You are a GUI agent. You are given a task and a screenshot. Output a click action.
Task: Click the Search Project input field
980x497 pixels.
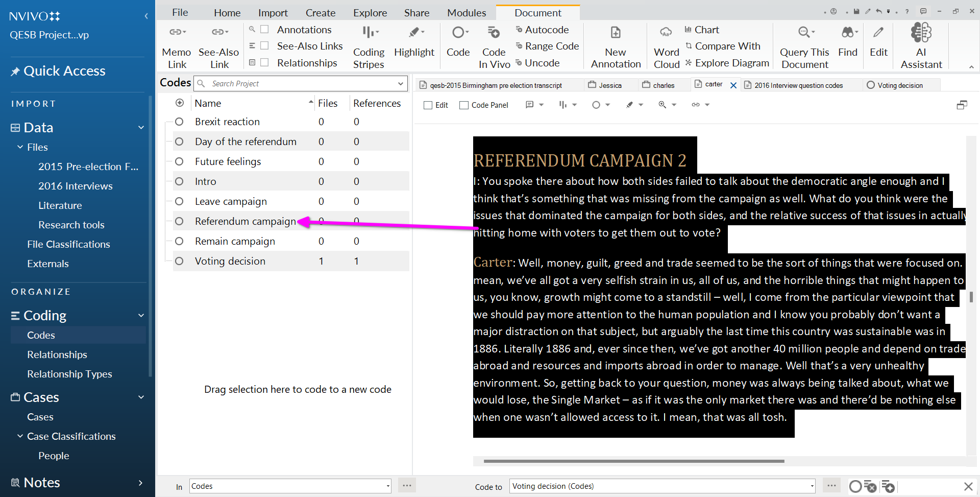click(x=301, y=84)
